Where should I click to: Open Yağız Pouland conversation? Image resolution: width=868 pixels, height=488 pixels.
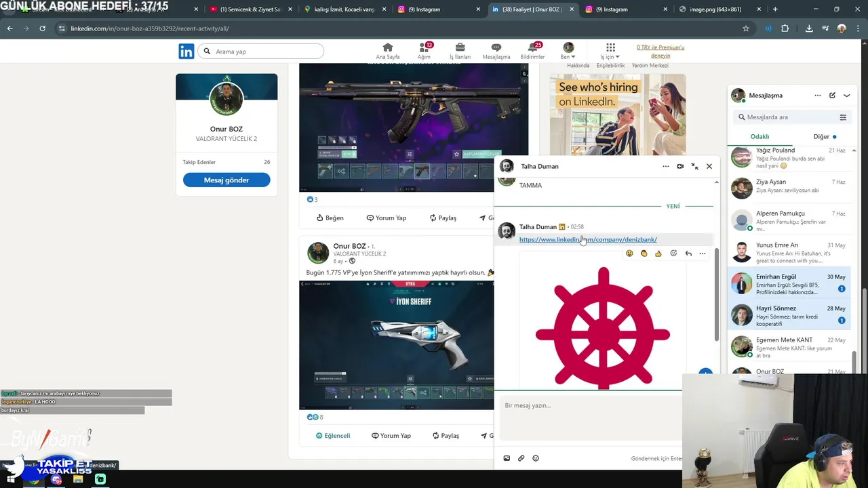click(x=789, y=159)
